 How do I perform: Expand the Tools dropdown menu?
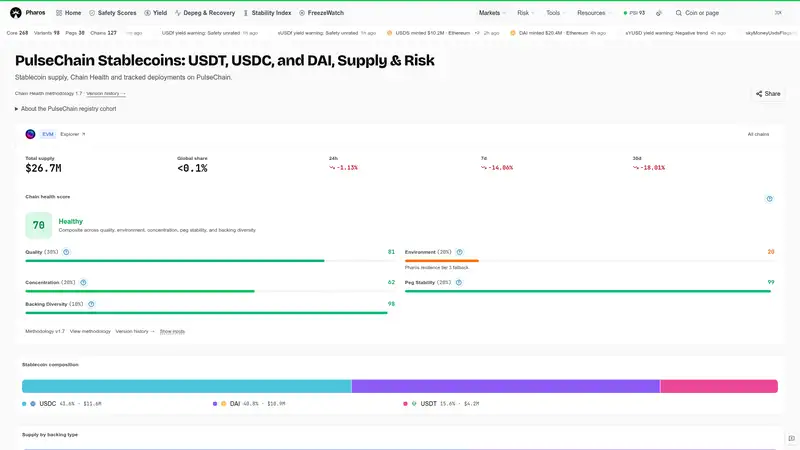click(x=556, y=13)
